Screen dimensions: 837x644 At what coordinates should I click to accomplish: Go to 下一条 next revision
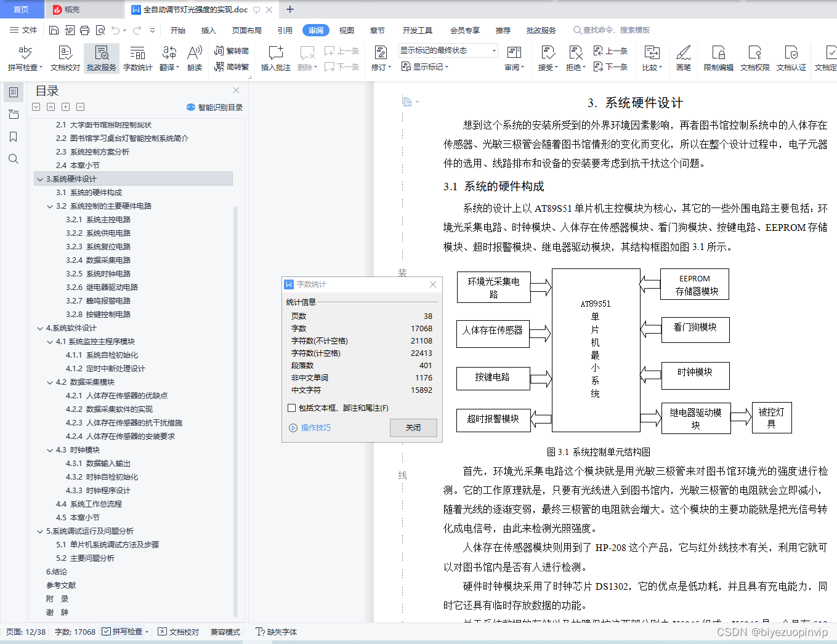[x=610, y=66]
